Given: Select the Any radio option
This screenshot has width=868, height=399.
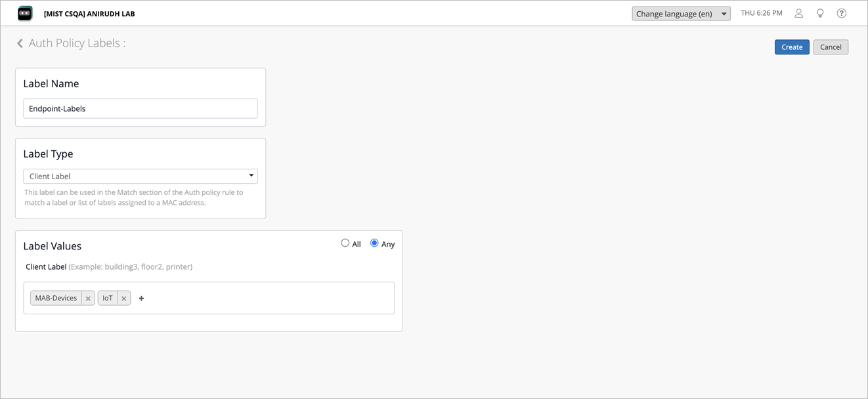Looking at the screenshot, I should [x=374, y=243].
